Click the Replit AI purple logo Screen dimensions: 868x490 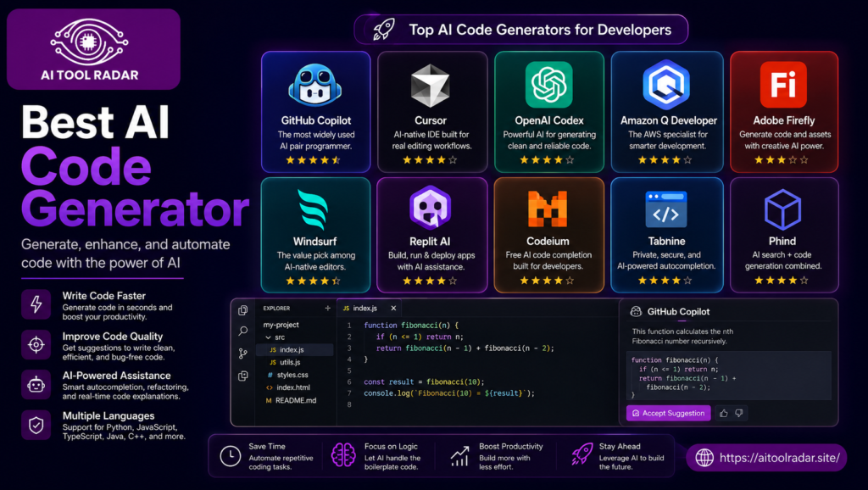(430, 208)
